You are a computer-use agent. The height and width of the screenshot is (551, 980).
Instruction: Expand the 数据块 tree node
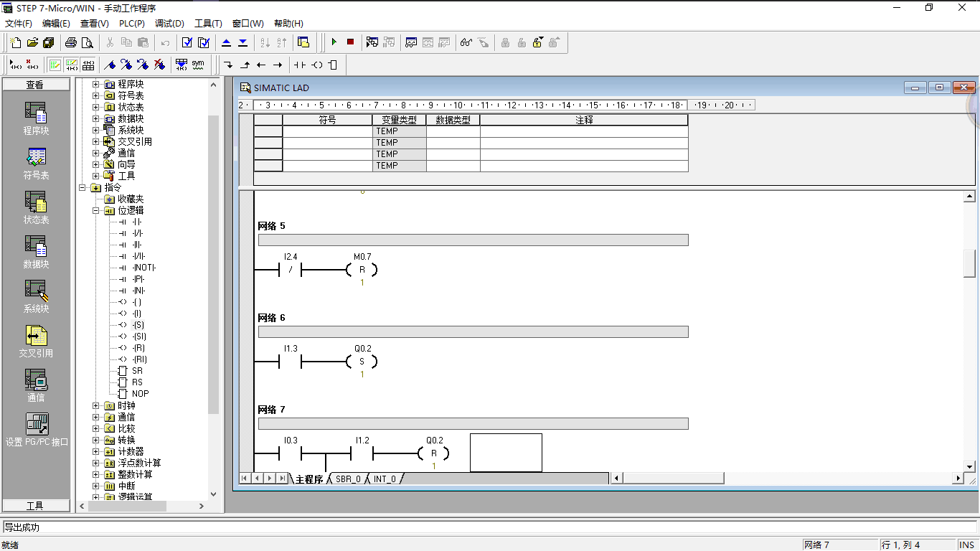[96, 118]
